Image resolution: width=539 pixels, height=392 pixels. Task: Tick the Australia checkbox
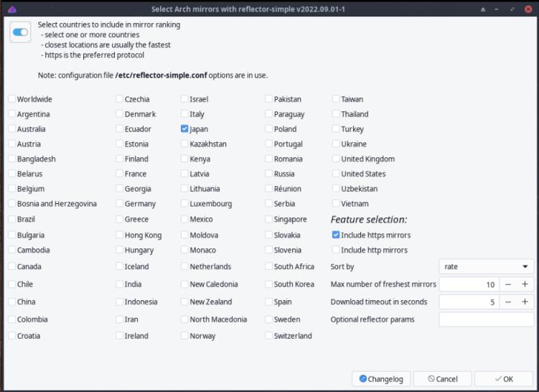(x=11, y=129)
